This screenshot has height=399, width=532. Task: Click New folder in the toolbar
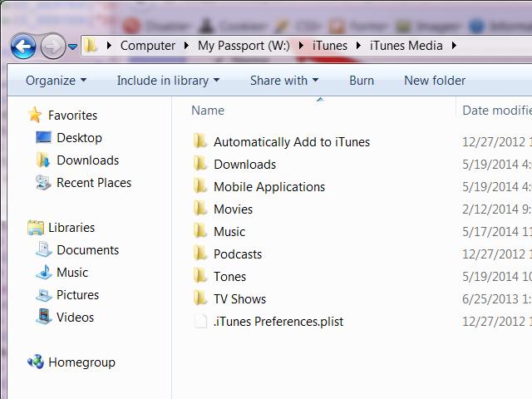[x=434, y=81]
